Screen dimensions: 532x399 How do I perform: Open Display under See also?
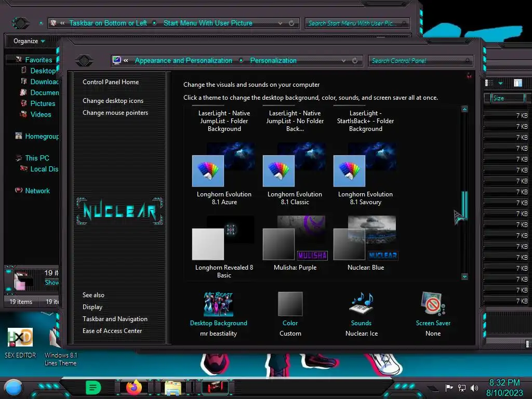click(x=92, y=307)
